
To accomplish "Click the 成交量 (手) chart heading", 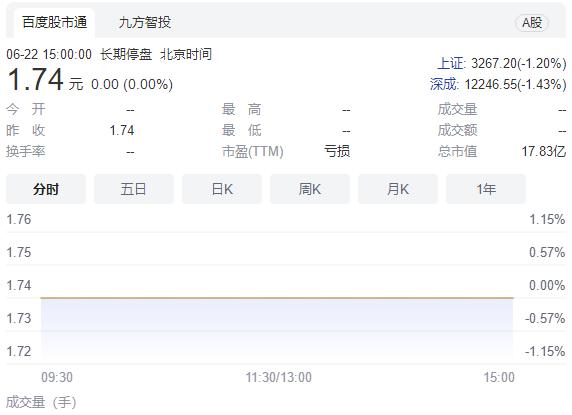I will [x=41, y=403].
